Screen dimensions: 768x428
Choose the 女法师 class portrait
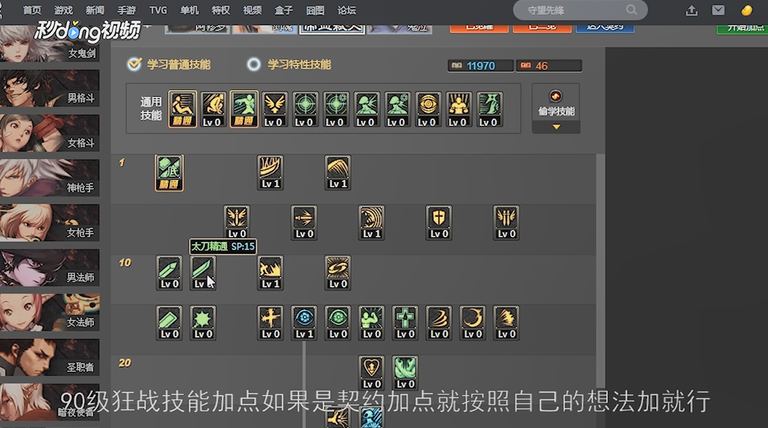pos(49,313)
